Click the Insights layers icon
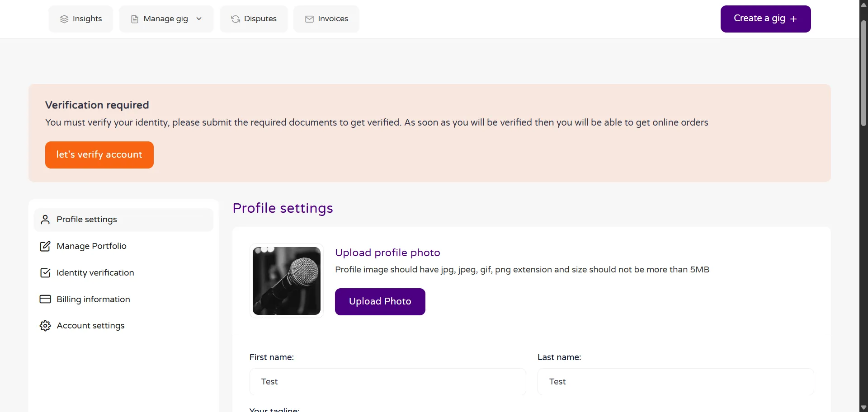Image resolution: width=868 pixels, height=412 pixels. click(x=64, y=19)
